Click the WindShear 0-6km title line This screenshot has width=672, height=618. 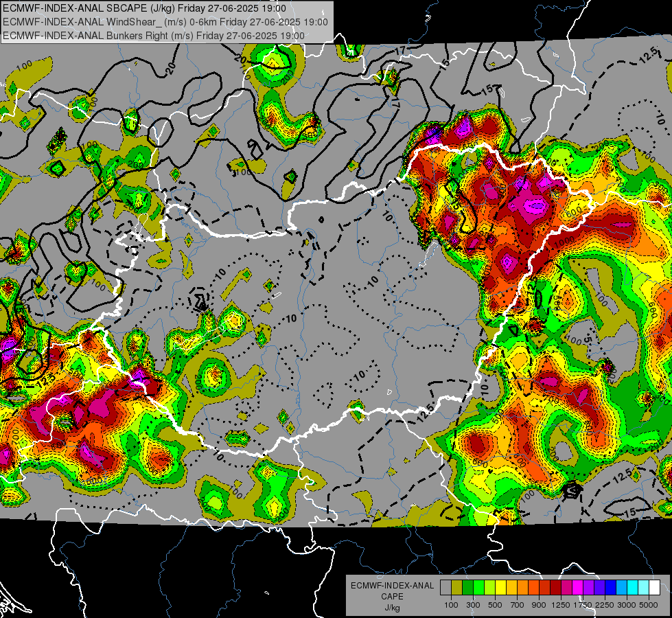[165, 22]
